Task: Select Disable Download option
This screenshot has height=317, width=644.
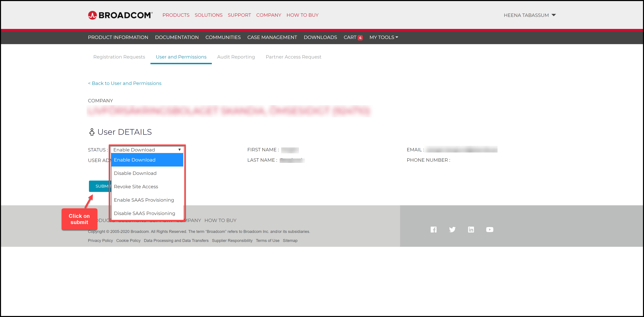Action: (x=135, y=173)
